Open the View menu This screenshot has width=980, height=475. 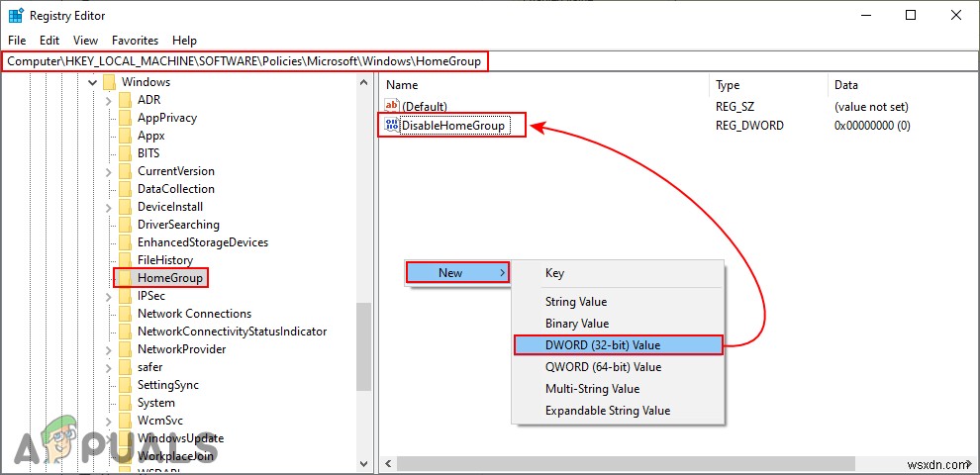(x=85, y=40)
